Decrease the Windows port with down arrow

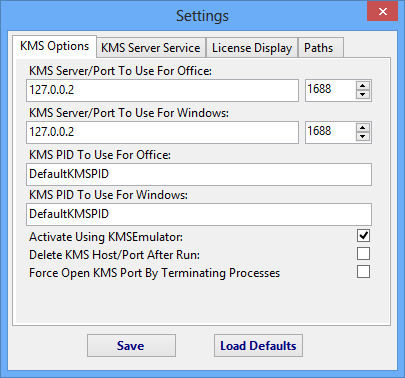coord(363,137)
